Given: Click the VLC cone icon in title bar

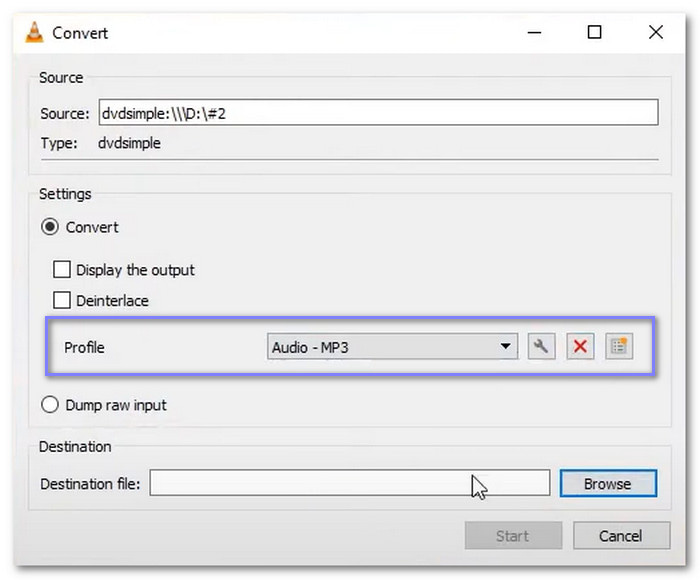Looking at the screenshot, I should 34,33.
